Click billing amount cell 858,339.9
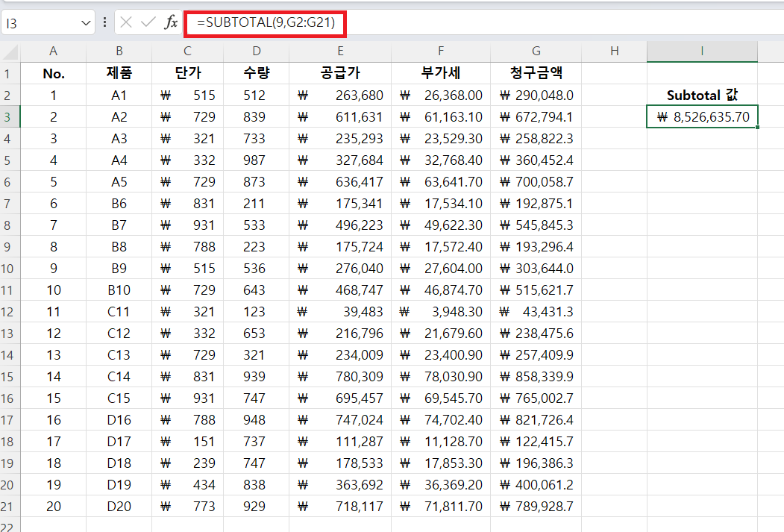Viewport: 784px width, 532px height. point(536,377)
